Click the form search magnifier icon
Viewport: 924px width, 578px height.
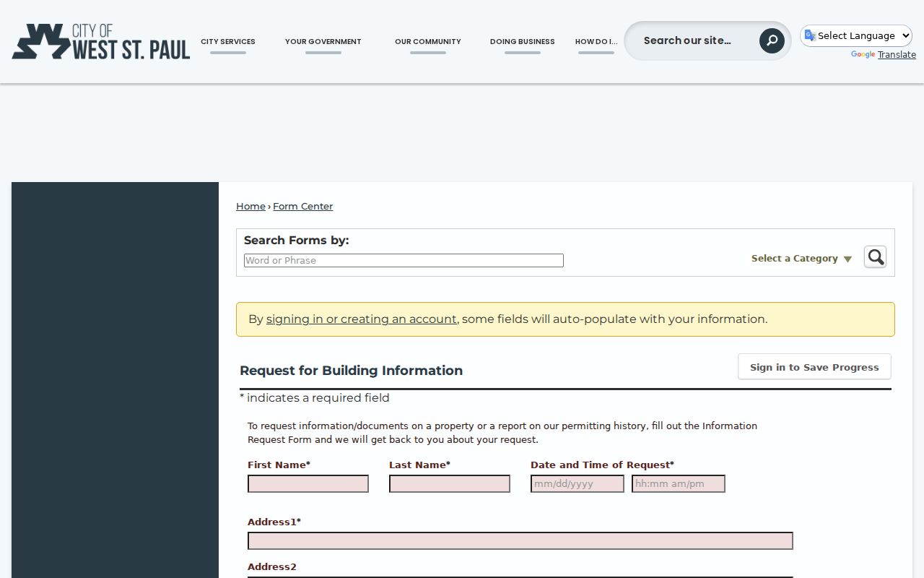pyautogui.click(x=876, y=257)
